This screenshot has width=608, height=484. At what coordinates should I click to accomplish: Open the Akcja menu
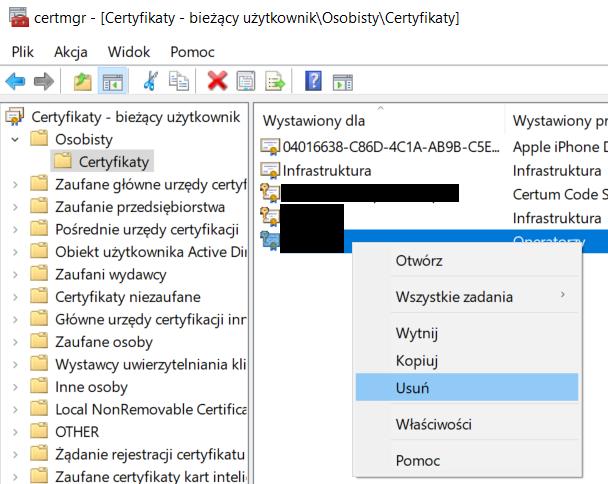[x=71, y=52]
